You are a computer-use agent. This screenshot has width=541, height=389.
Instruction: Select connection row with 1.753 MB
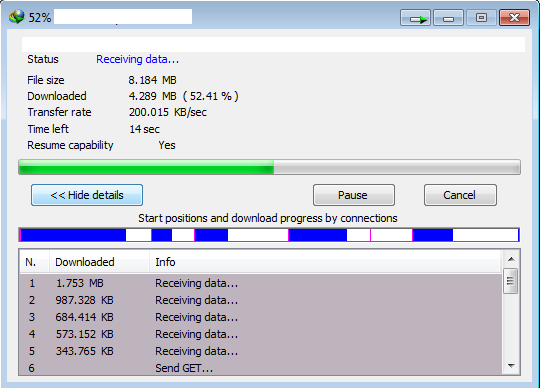[260, 283]
